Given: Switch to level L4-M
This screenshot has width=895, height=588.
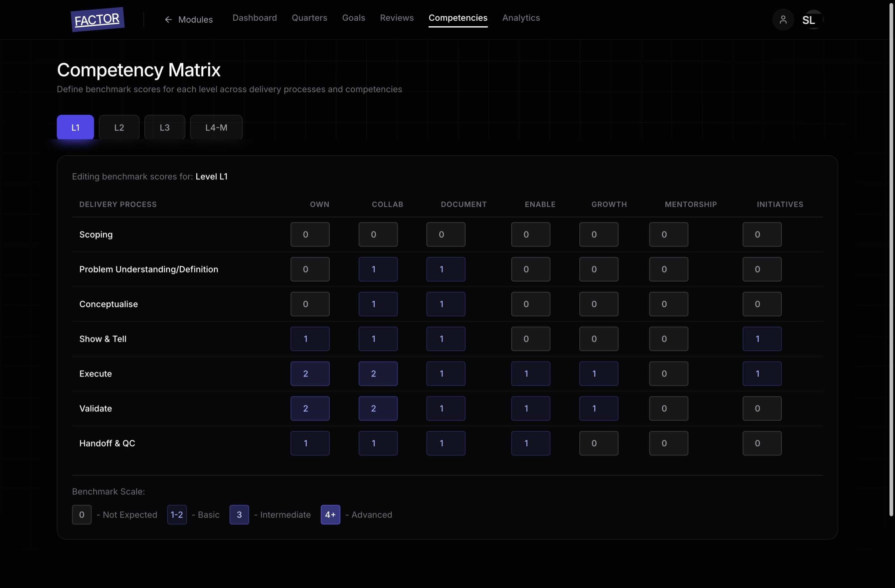Looking at the screenshot, I should tap(216, 127).
